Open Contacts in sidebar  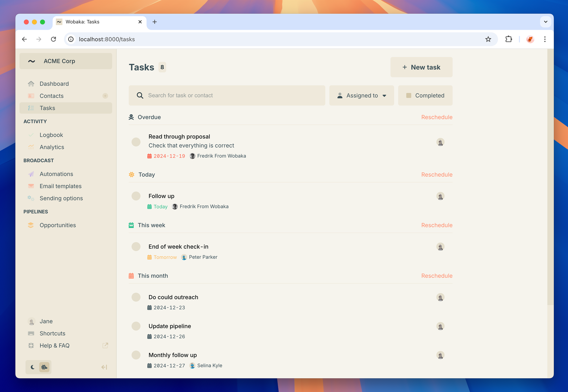coord(66,96)
